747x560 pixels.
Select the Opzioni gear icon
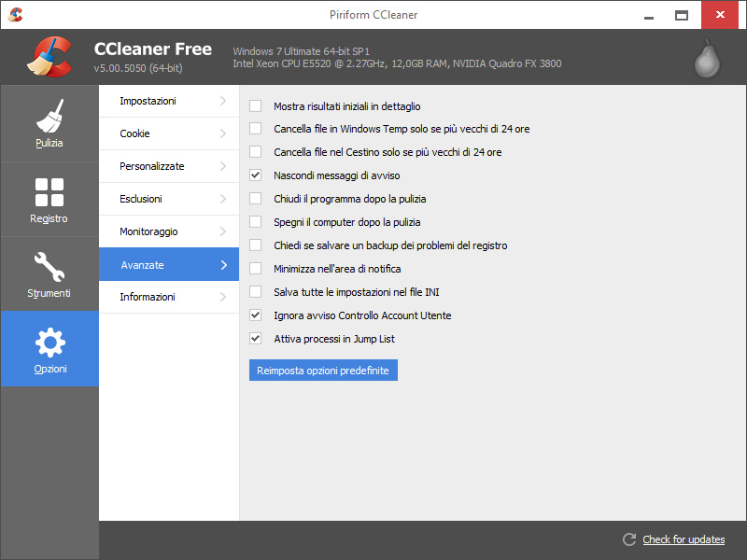coord(49,343)
